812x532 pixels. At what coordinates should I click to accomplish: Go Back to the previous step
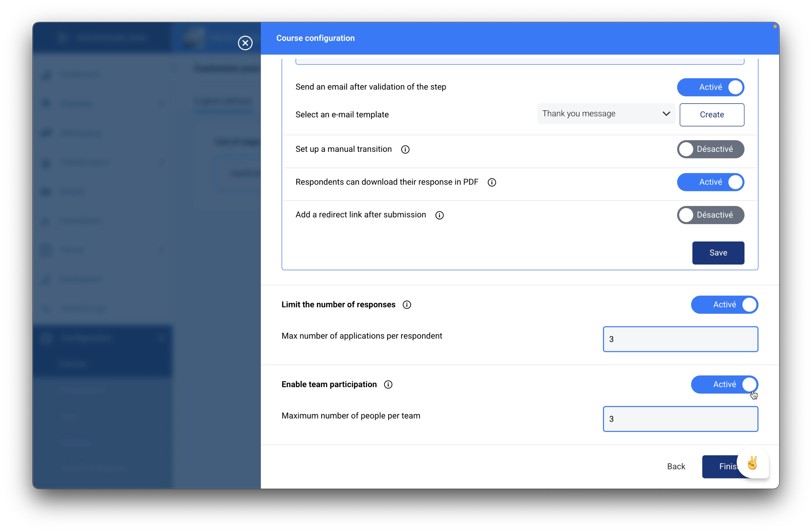click(676, 466)
